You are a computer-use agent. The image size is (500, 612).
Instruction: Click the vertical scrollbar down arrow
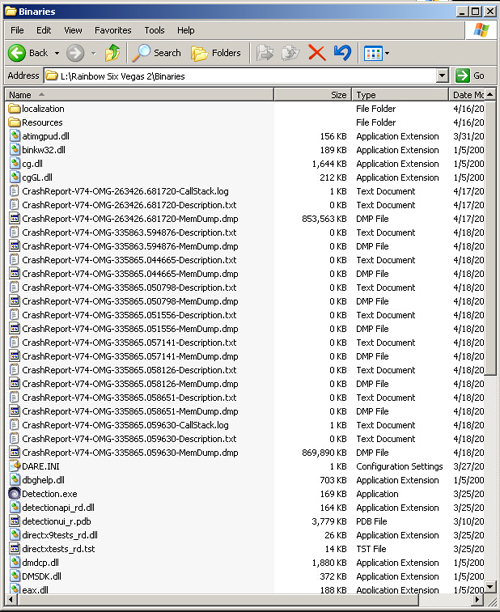click(491, 587)
